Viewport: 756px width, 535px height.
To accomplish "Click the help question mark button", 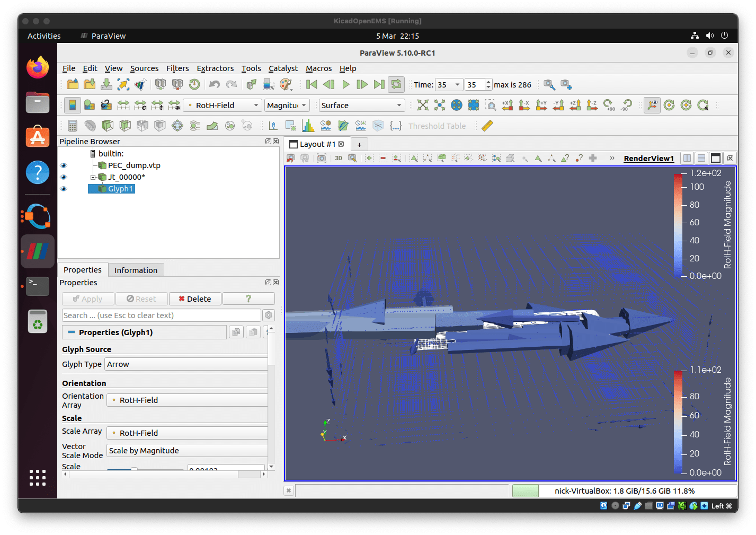I will click(248, 299).
